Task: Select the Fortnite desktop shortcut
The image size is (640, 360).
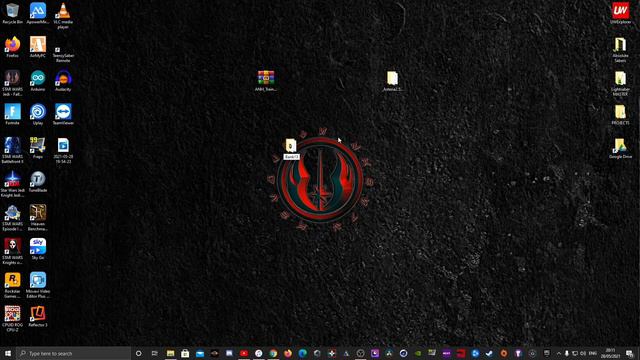Action: click(12, 114)
